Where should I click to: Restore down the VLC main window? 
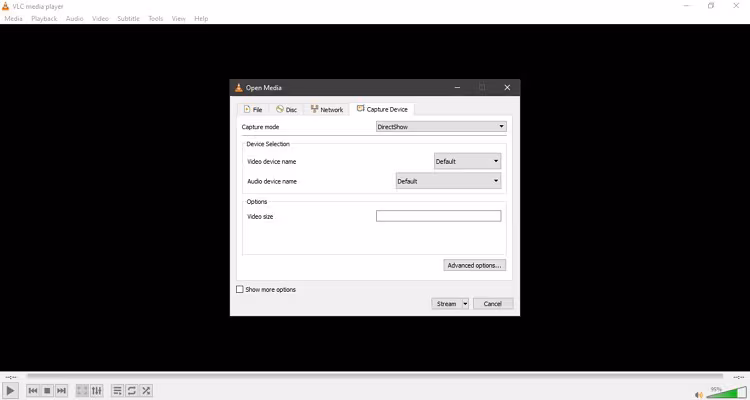711,6
